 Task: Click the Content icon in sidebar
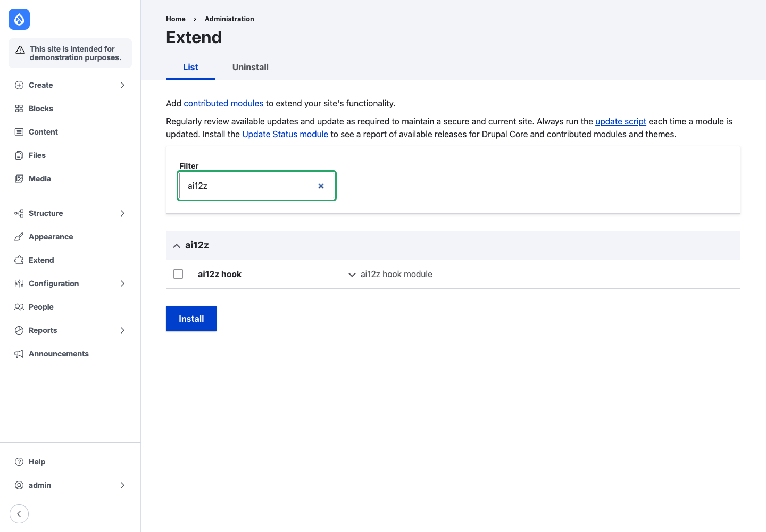click(19, 132)
